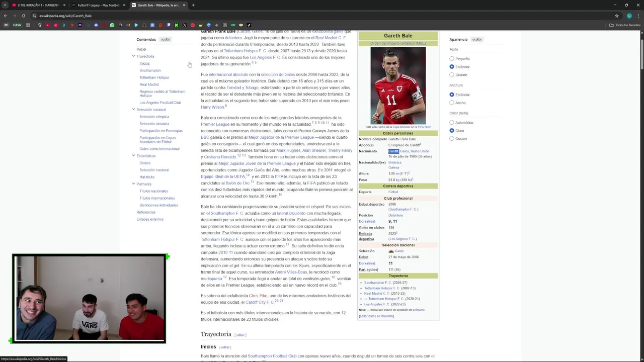Select Estándar under Texto

pyautogui.click(x=452, y=67)
